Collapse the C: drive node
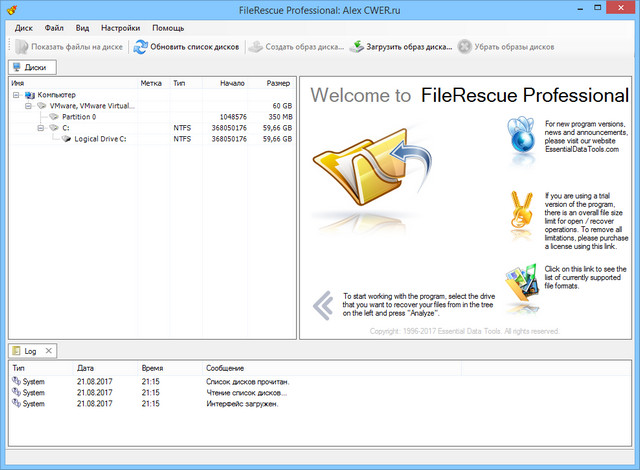This screenshot has height=470, width=640. tap(39, 128)
